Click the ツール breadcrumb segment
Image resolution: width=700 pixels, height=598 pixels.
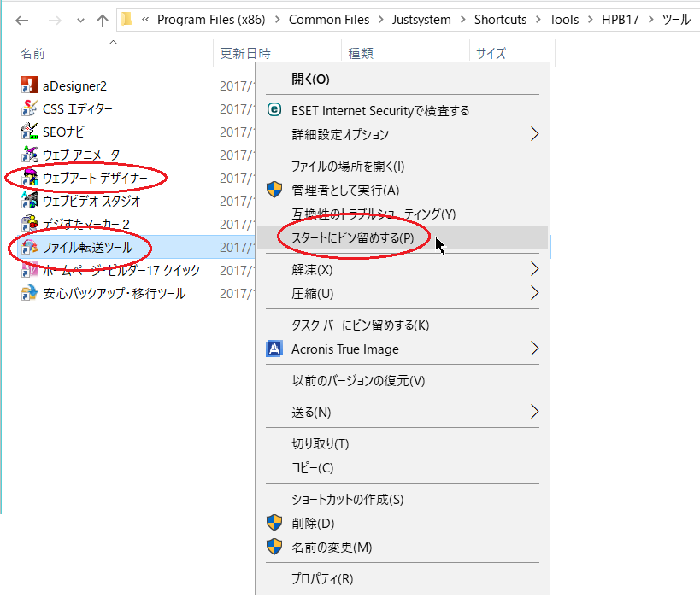pyautogui.click(x=676, y=20)
